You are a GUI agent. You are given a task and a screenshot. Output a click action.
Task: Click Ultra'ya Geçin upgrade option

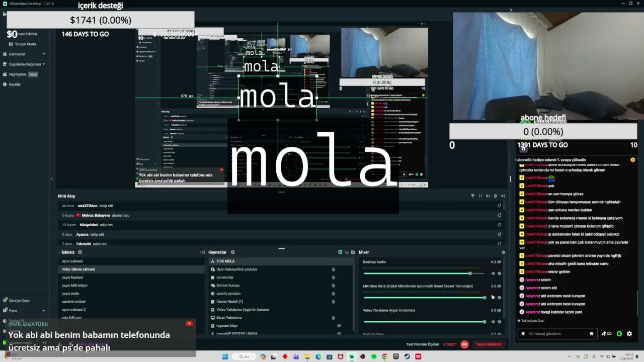pos(17,301)
